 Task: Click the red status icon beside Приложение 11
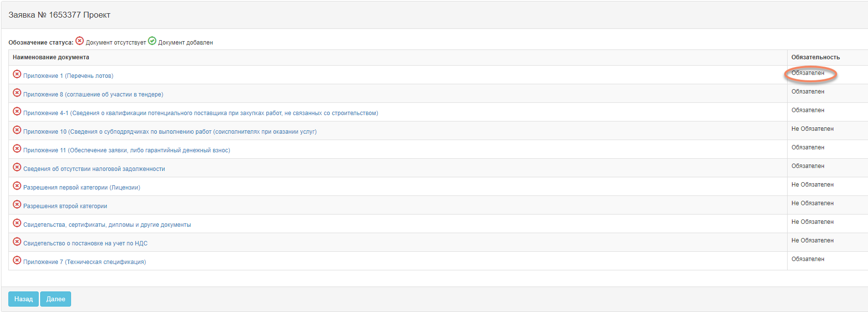point(17,148)
